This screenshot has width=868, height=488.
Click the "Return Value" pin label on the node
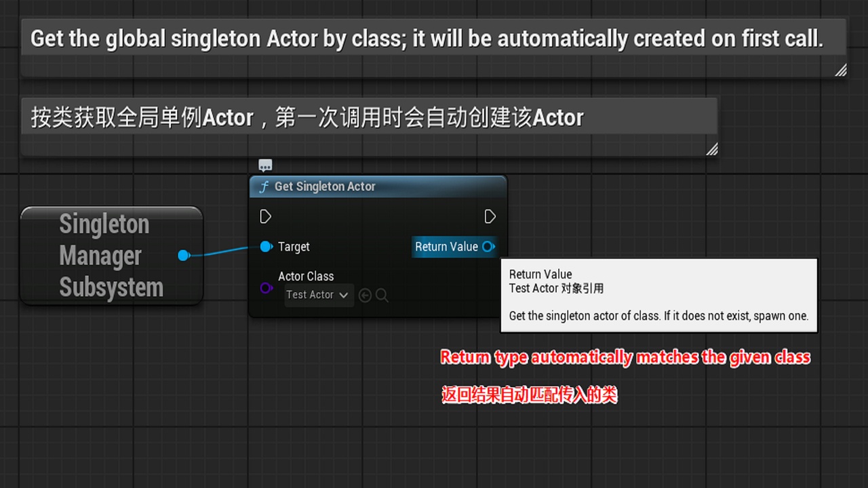(x=446, y=247)
